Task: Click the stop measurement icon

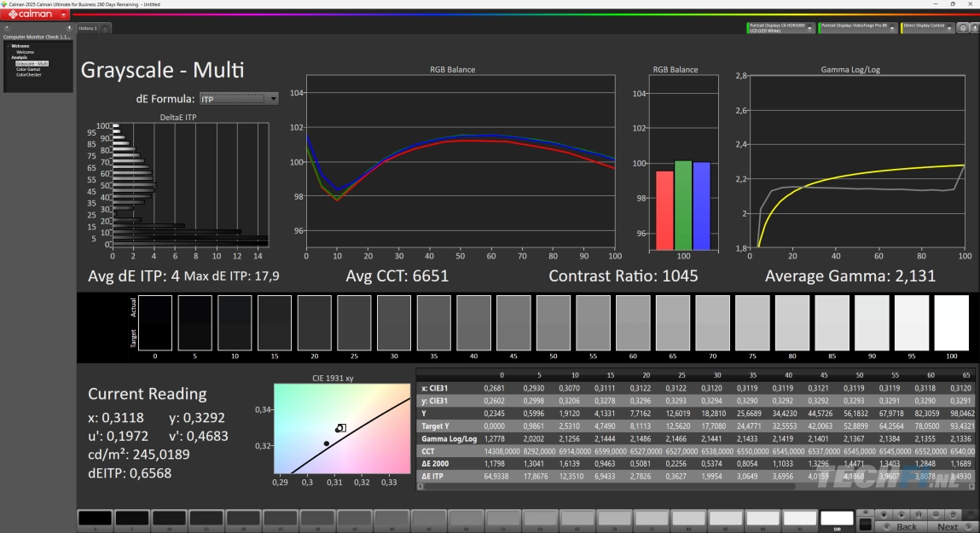Action: [884, 514]
